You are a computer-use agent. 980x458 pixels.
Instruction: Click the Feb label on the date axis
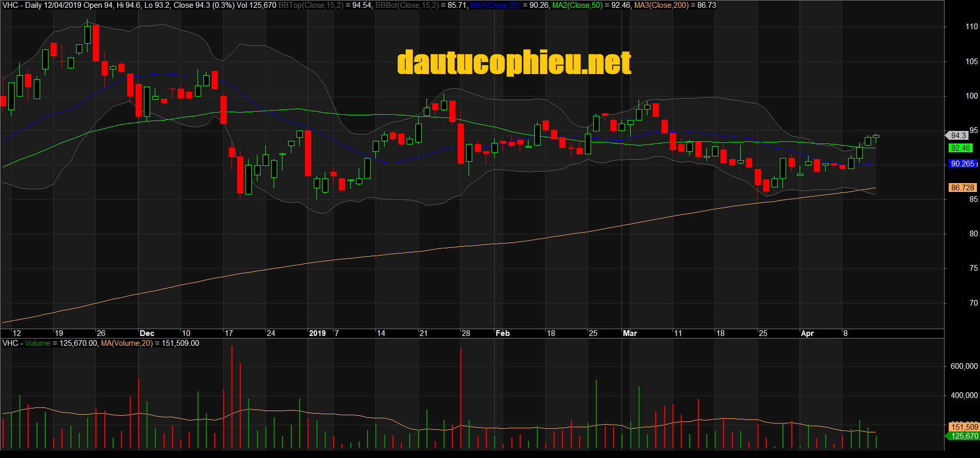[x=503, y=333]
